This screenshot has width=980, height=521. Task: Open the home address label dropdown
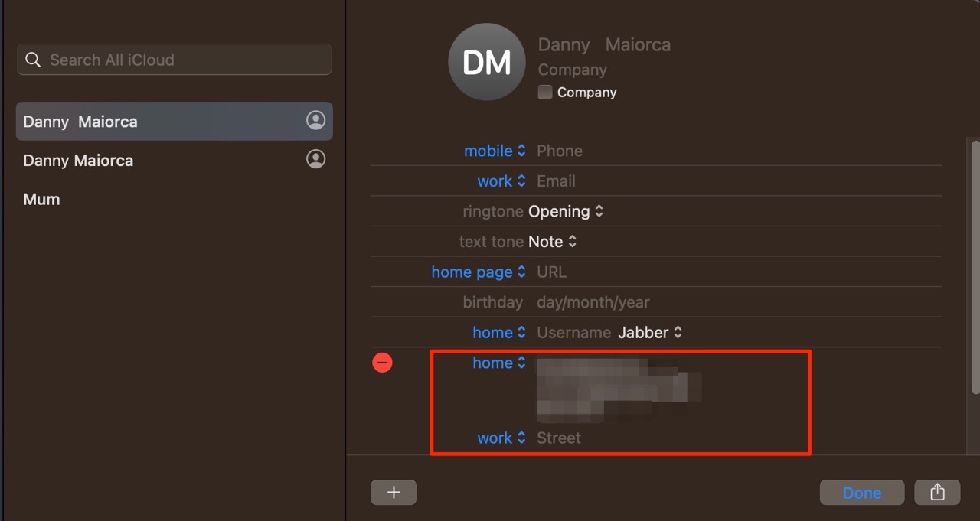click(x=499, y=363)
